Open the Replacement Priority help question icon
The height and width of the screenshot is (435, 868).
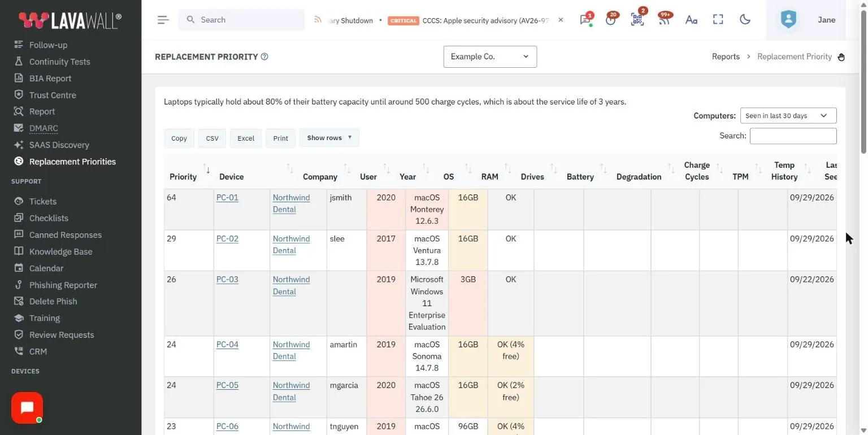click(x=264, y=56)
